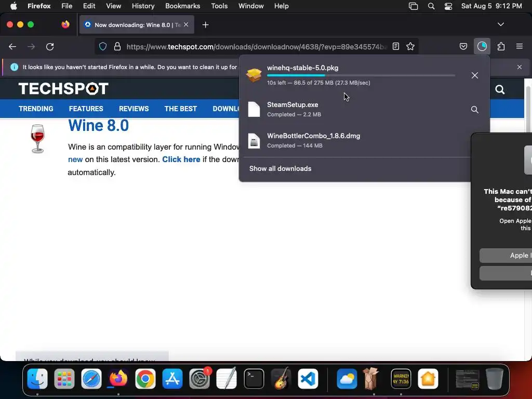Open THE BEST nav link
The width and height of the screenshot is (532, 399).
[180, 109]
